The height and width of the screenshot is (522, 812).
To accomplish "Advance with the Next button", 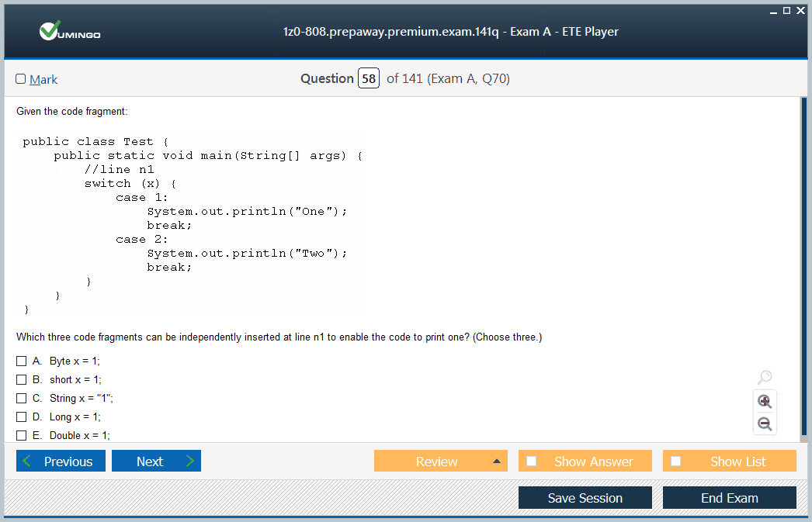I will click(156, 462).
